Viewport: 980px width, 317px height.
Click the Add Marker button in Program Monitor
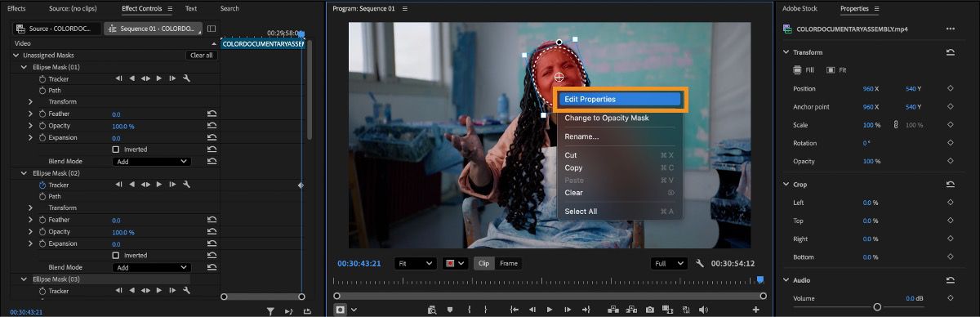tap(449, 310)
